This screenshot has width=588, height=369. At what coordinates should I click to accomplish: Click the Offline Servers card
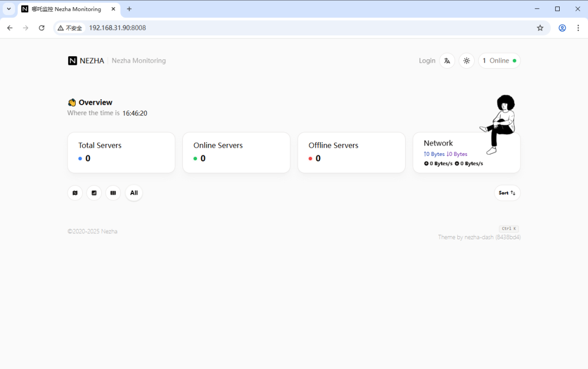click(351, 153)
